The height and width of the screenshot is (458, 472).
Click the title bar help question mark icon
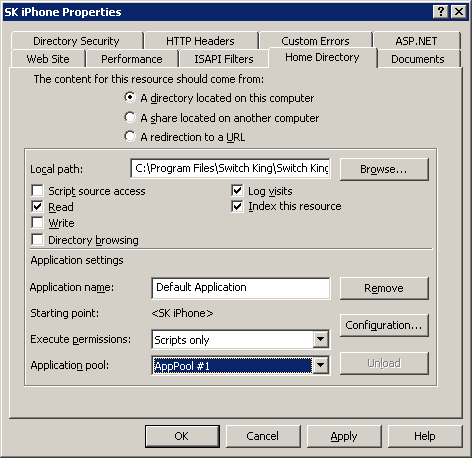(x=440, y=12)
